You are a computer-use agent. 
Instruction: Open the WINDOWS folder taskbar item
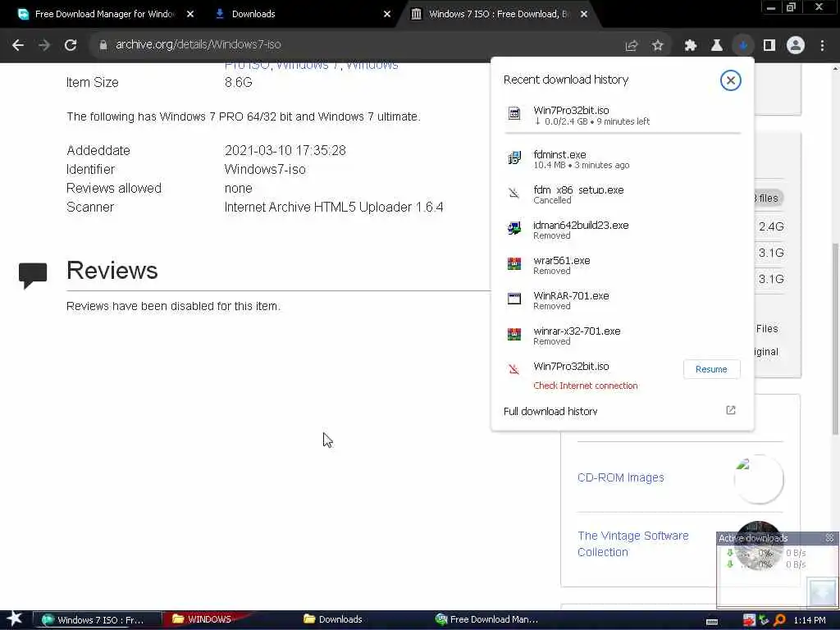[x=203, y=619]
